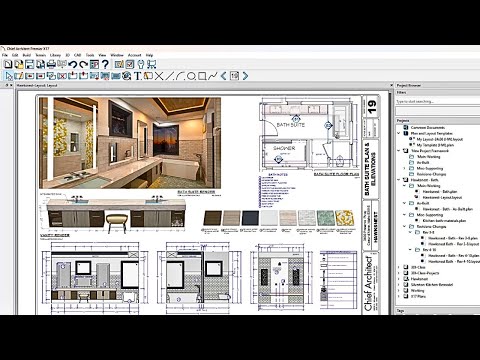
Task: Open the File menu
Action: pos(5,55)
